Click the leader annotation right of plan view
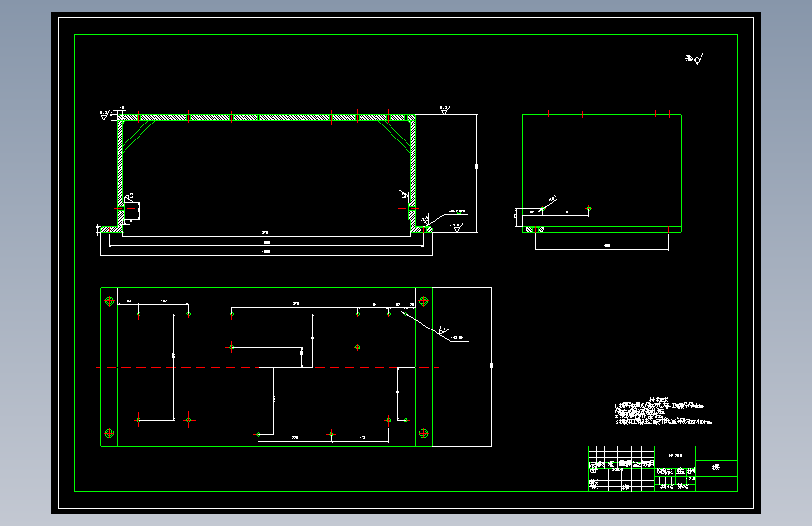This screenshot has height=526, width=812. (x=436, y=328)
